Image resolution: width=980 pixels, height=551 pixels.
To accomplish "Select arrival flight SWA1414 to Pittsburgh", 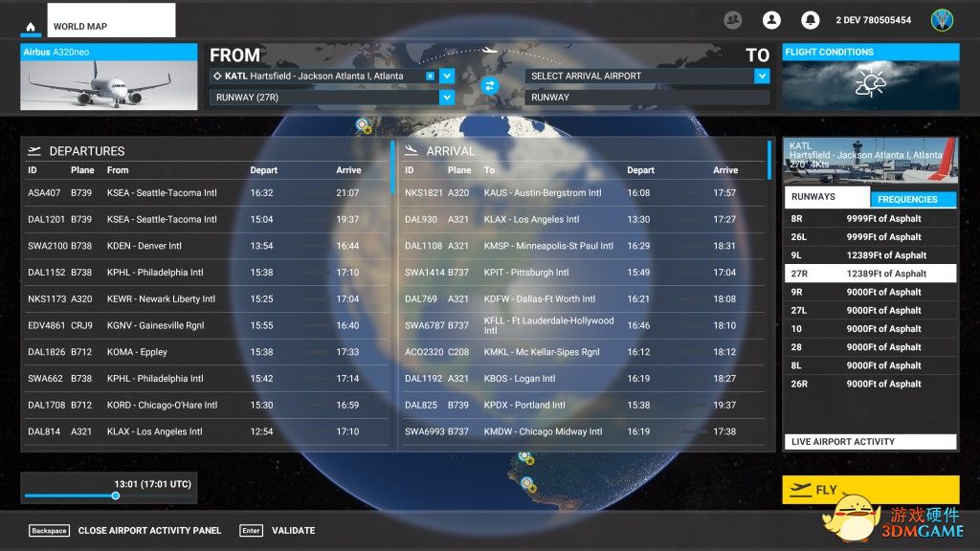I will click(583, 273).
